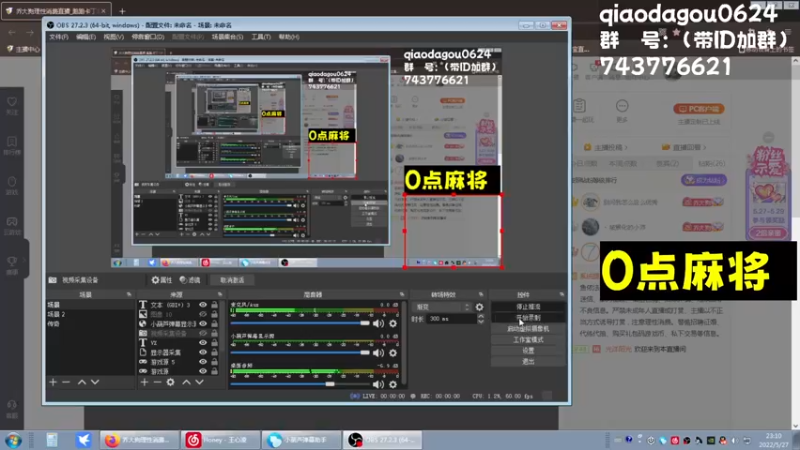
Task: Open Windows Start menu orb
Action: [14, 440]
